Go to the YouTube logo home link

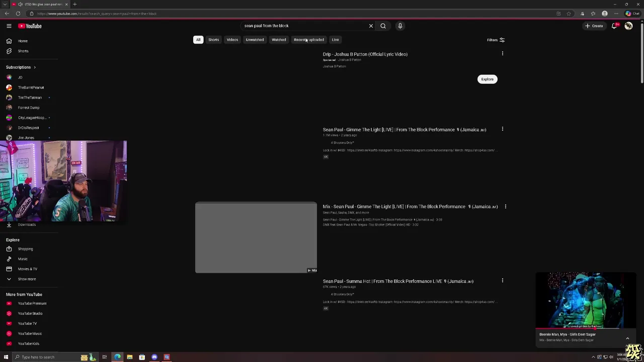30,26
